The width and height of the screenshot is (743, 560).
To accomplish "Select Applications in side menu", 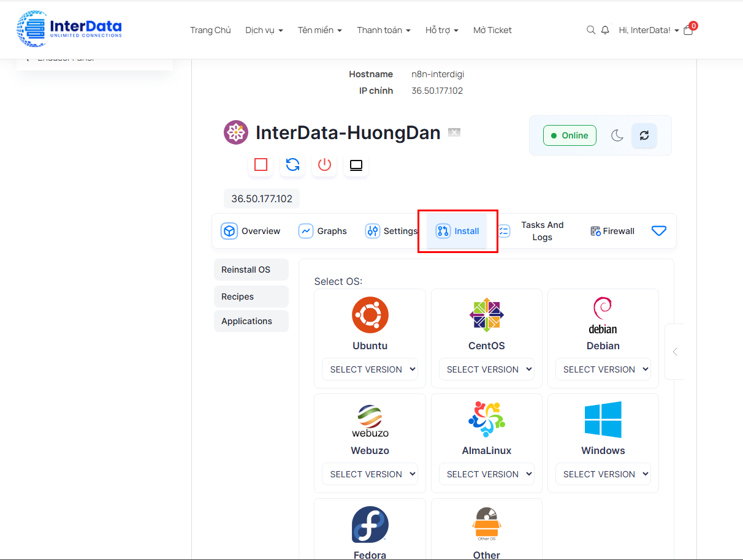I will 251,321.
